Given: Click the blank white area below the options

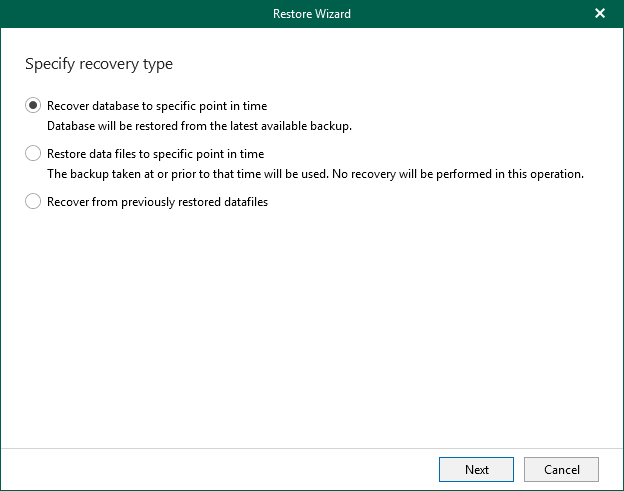Looking at the screenshot, I should point(311,330).
